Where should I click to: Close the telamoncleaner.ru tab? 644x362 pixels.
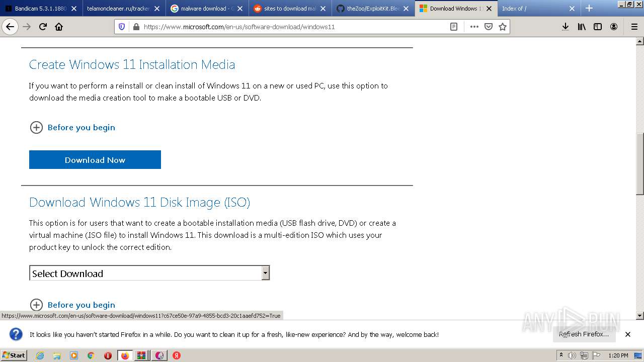click(x=157, y=9)
